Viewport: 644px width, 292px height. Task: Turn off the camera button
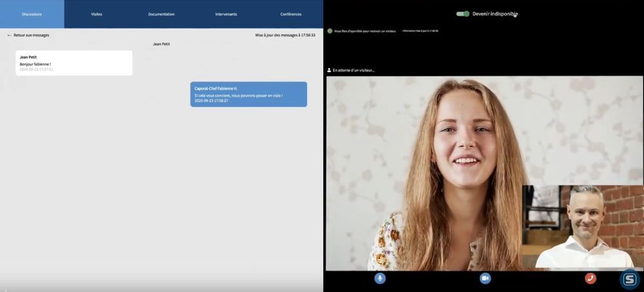coord(485,278)
